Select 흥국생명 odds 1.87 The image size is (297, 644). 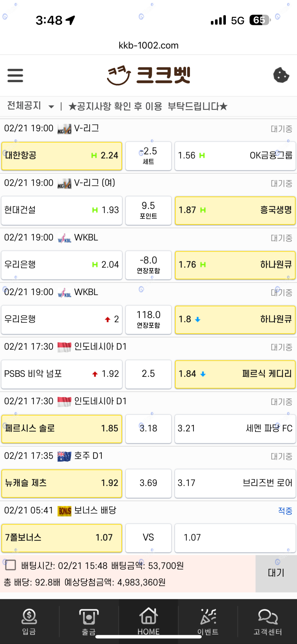[x=235, y=210]
